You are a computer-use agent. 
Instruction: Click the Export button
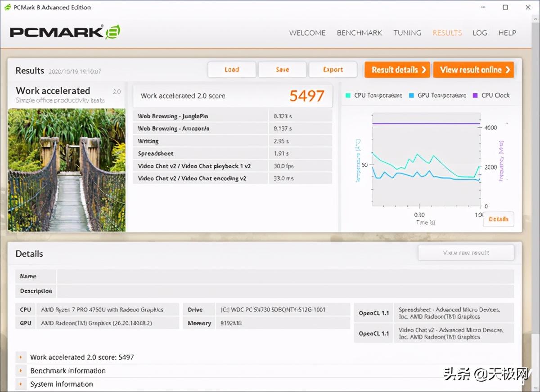(333, 70)
